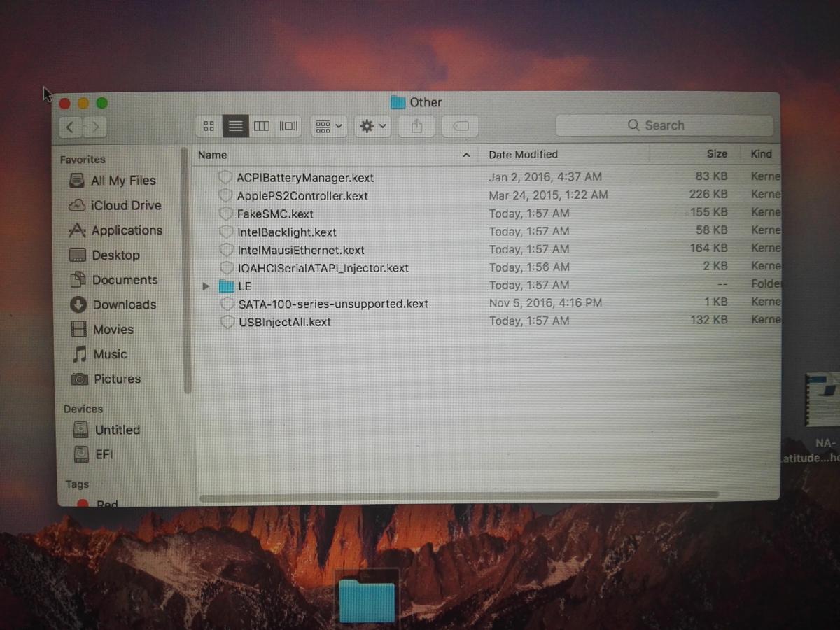Sort by the Kind column header
The width and height of the screenshot is (840, 630).
pyautogui.click(x=762, y=153)
